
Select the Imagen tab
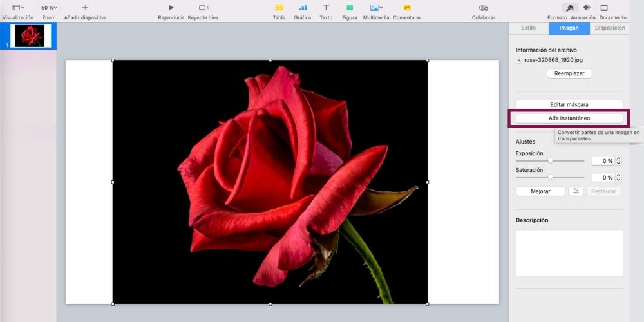(x=569, y=28)
